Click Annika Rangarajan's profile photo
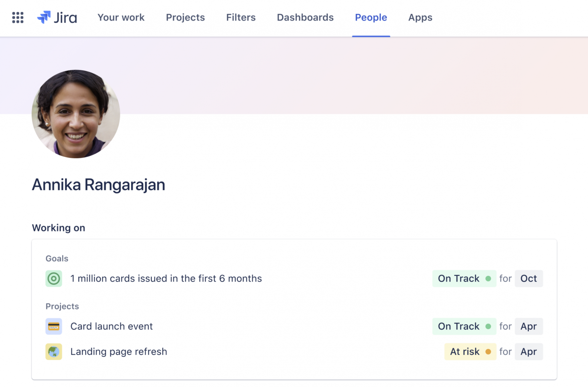The width and height of the screenshot is (588, 387). tap(76, 114)
